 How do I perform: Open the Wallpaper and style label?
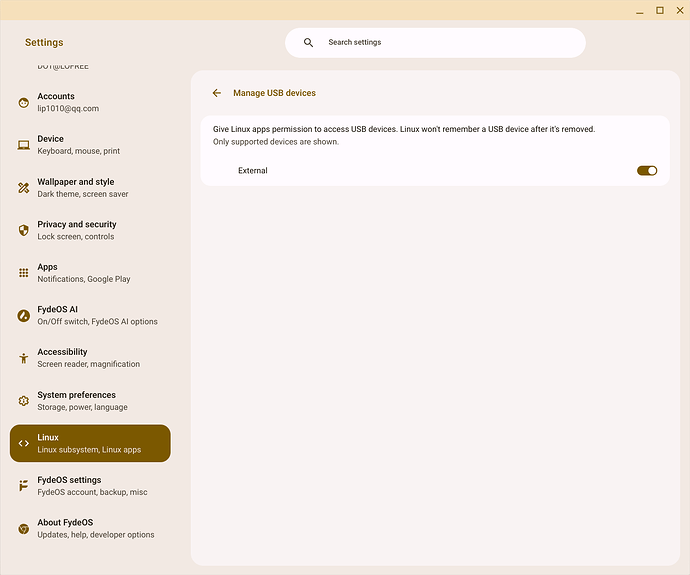pos(76,182)
